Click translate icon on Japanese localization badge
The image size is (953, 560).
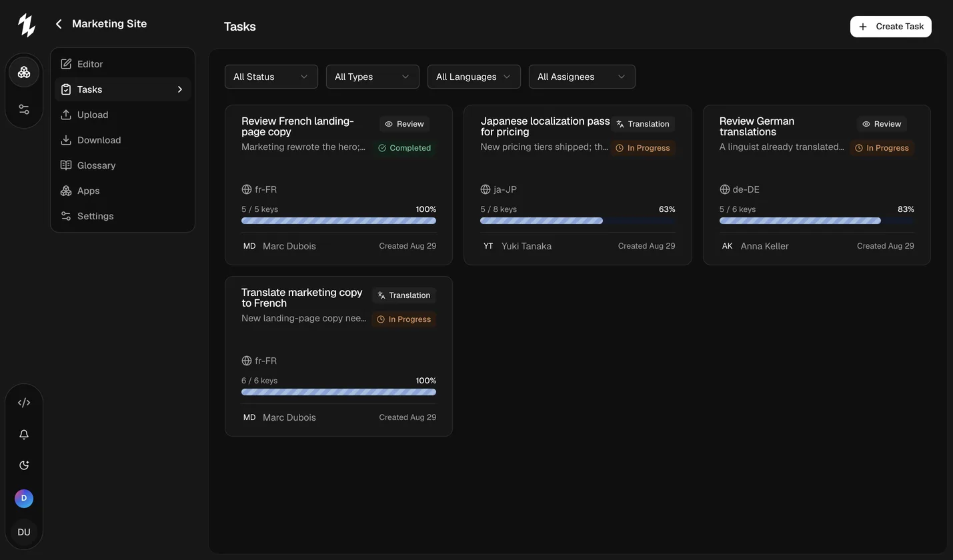click(620, 124)
